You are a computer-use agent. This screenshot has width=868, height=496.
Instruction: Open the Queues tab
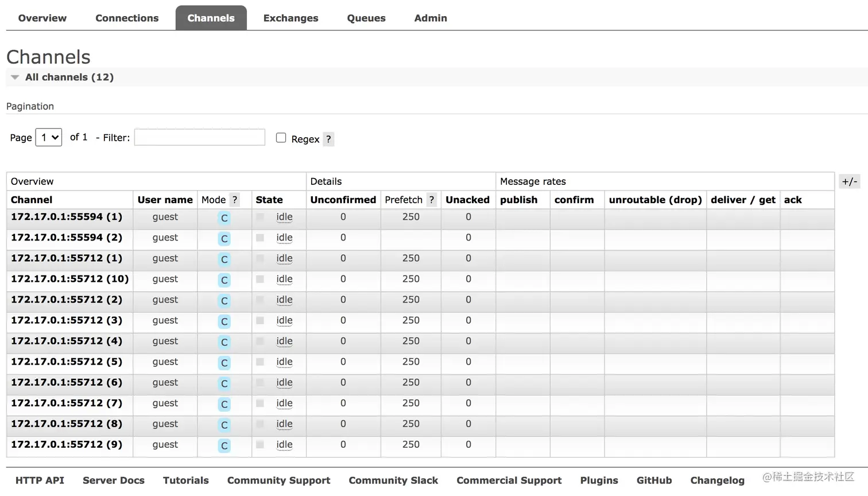(366, 18)
